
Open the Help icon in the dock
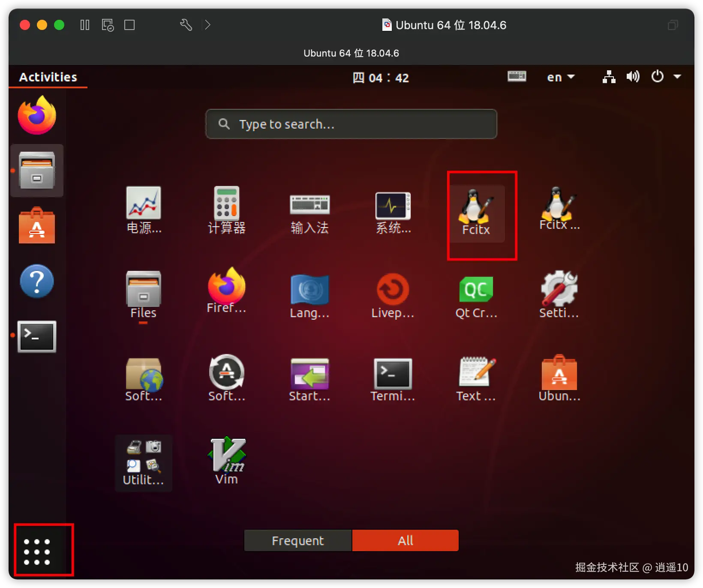[37, 281]
